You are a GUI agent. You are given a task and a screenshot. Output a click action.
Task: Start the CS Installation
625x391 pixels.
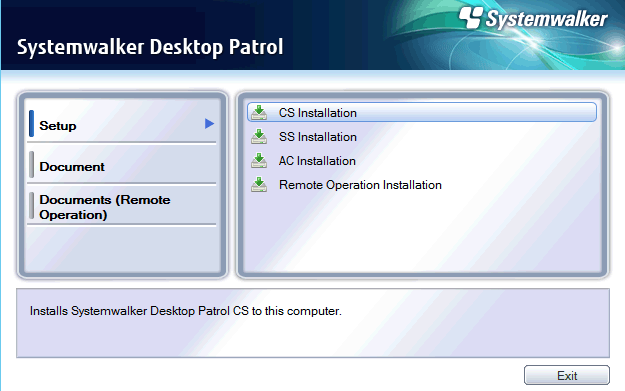point(422,112)
